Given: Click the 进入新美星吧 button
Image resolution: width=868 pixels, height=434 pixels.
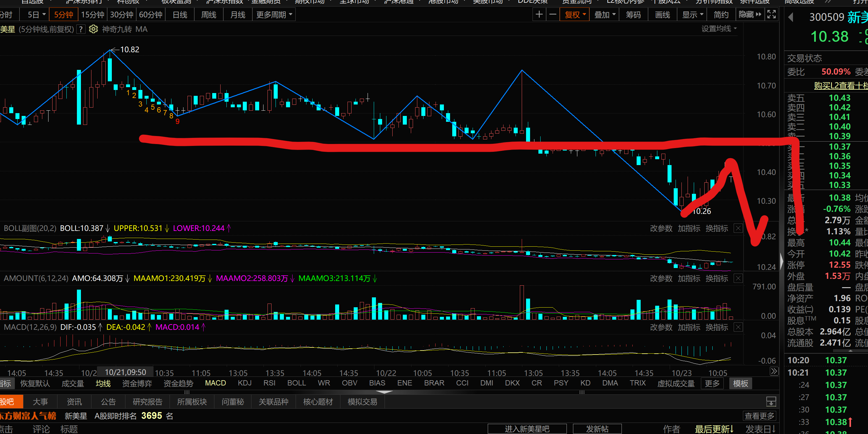Looking at the screenshot, I should 527,429.
